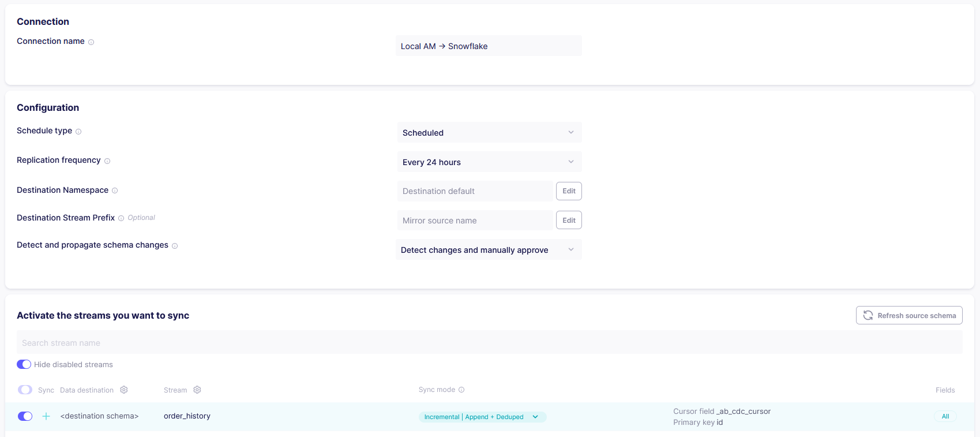Image resolution: width=980 pixels, height=437 pixels.
Task: Click info icon next to Connection name
Action: pos(91,42)
